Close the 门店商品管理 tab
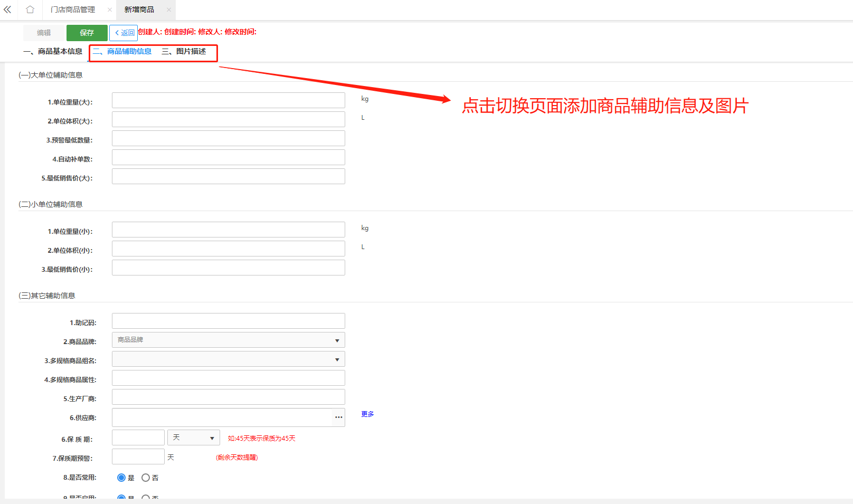 (x=110, y=9)
